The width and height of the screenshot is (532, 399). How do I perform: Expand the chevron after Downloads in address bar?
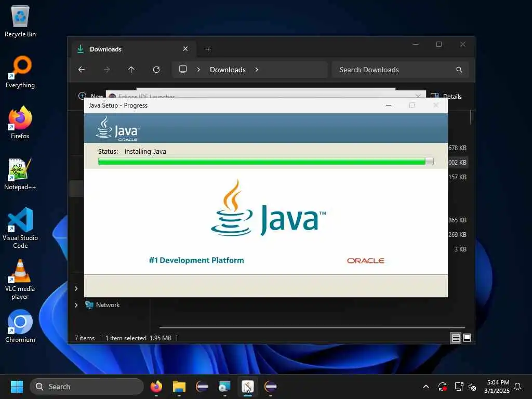257,70
